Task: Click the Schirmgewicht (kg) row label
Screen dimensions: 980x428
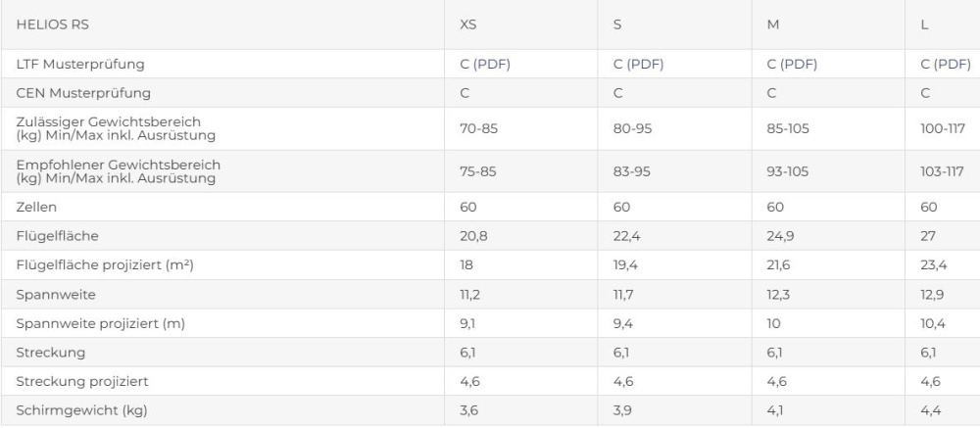Action: (82, 410)
